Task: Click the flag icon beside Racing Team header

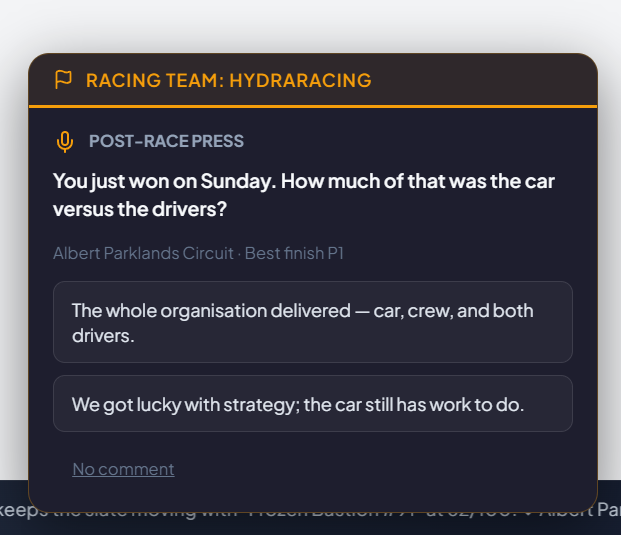Action: click(x=63, y=80)
